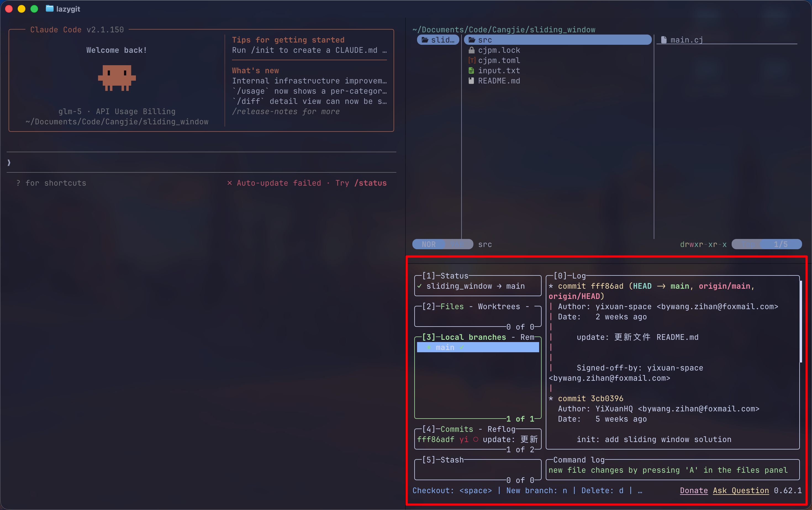Click the Claude Code pixel mascot

(x=117, y=78)
